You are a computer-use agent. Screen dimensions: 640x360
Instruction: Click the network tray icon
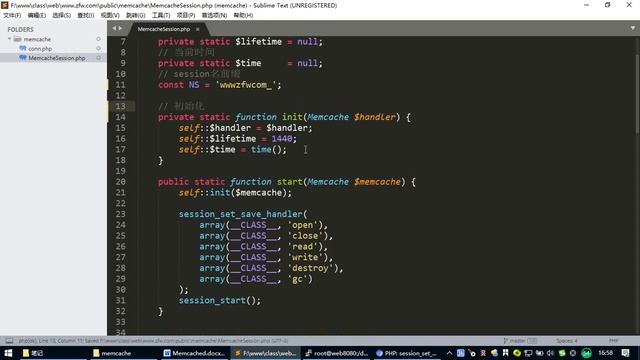click(x=528, y=353)
